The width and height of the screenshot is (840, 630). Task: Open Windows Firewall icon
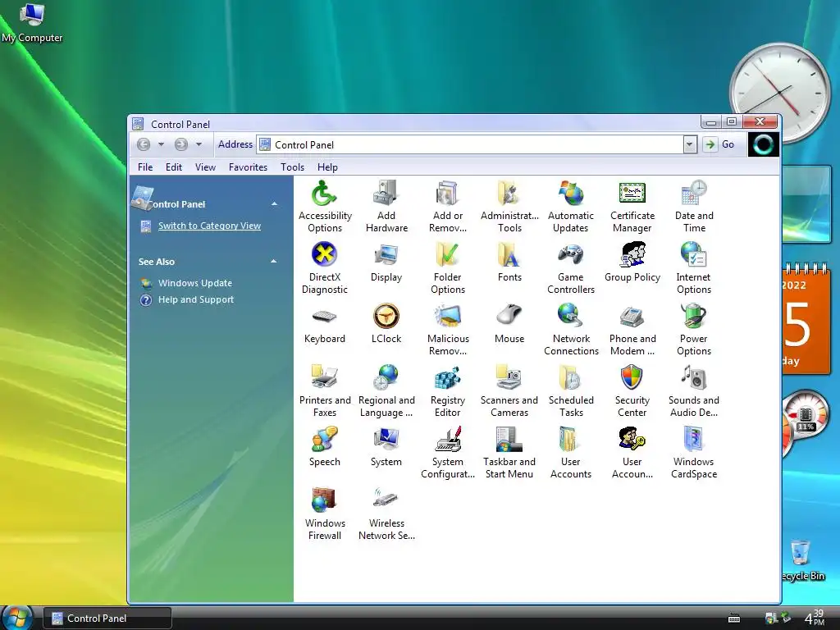click(x=325, y=501)
